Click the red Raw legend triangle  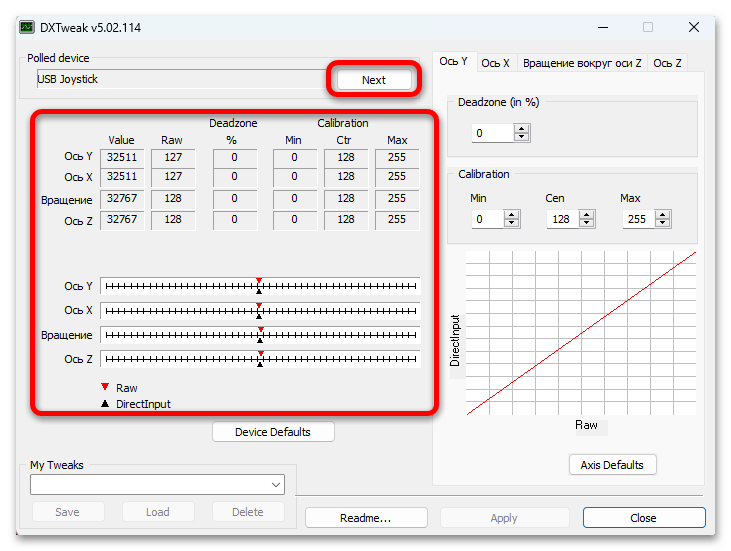click(x=105, y=387)
